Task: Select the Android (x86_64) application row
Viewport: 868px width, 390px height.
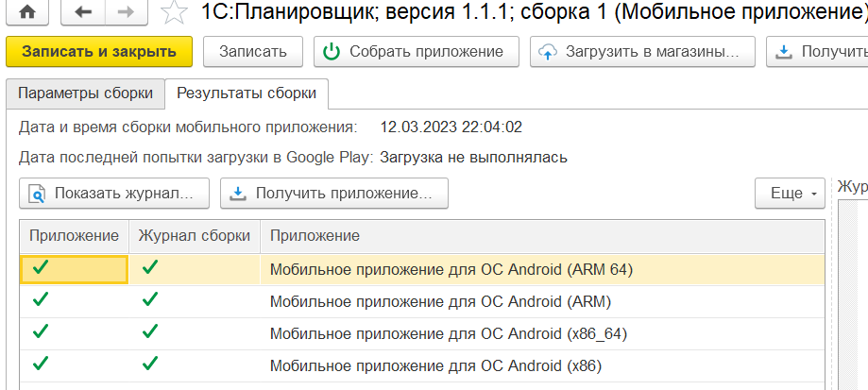Action: [422, 333]
